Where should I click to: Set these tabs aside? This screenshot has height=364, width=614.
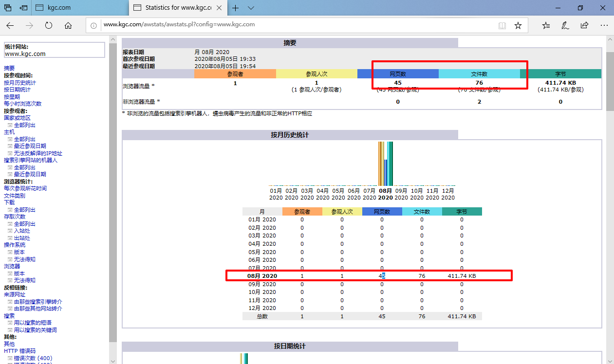(23, 8)
